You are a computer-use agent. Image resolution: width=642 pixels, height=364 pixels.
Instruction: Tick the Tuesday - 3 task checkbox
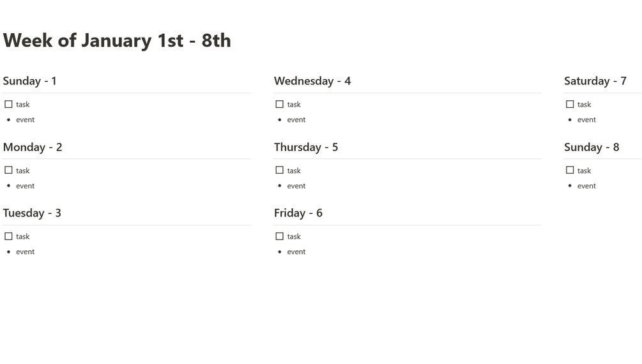8,236
